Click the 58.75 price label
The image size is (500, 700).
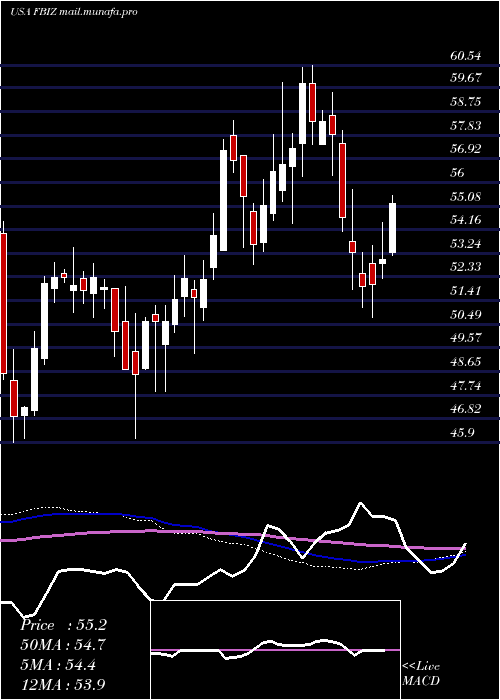point(466,102)
